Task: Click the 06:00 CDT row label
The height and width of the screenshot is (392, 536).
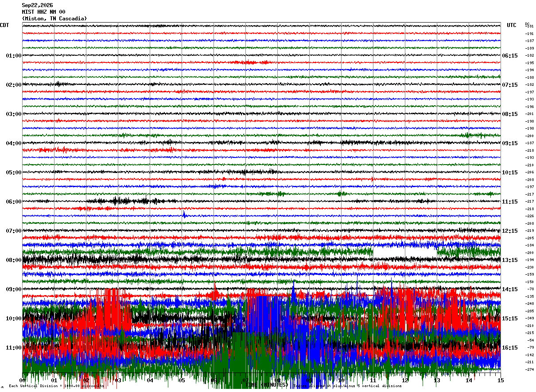Action: 14,202
